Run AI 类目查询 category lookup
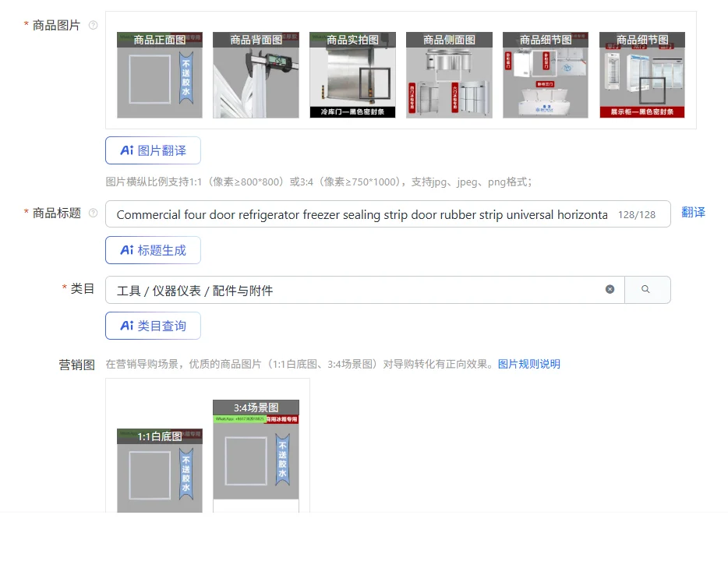The height and width of the screenshot is (568, 728). click(x=154, y=326)
